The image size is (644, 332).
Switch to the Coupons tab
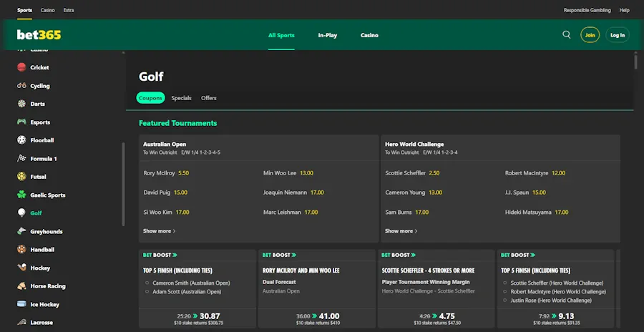click(x=150, y=98)
